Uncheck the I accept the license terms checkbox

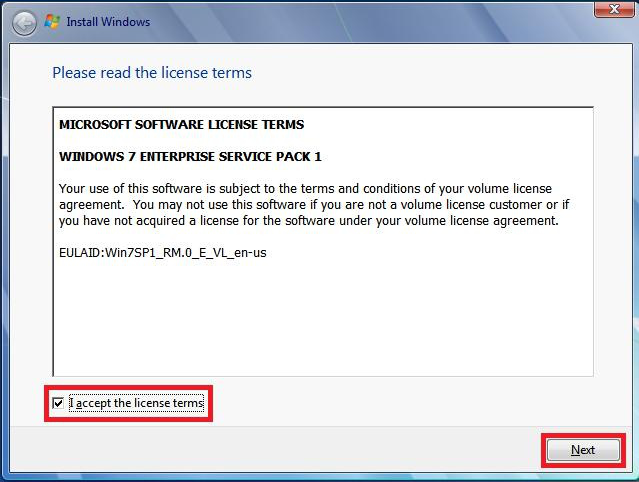coord(58,403)
